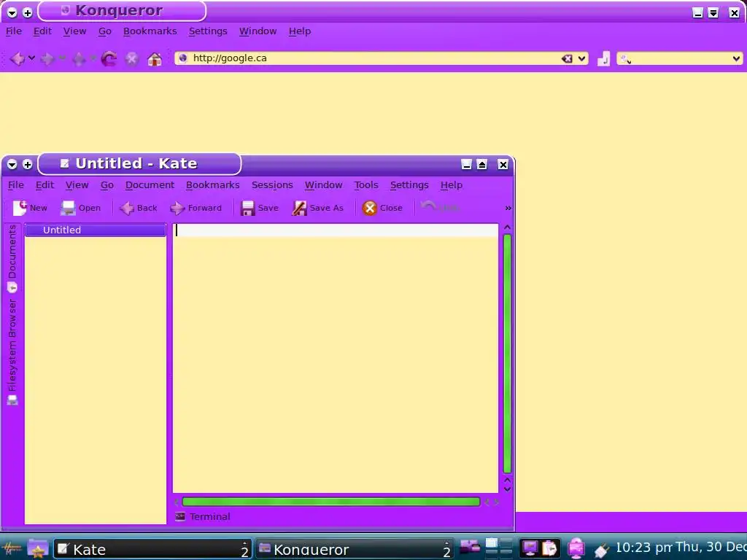Click Konqueror's Back arrow icon
This screenshot has width=747, height=560.
pyautogui.click(x=18, y=59)
